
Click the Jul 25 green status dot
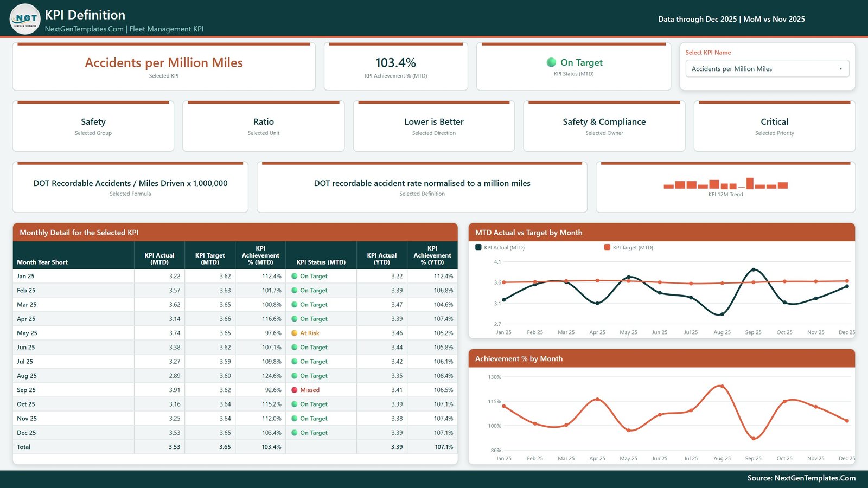click(x=295, y=362)
